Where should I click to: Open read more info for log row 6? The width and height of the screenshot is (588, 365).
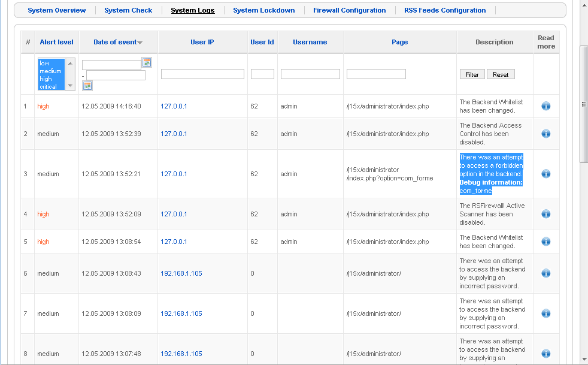(x=546, y=273)
